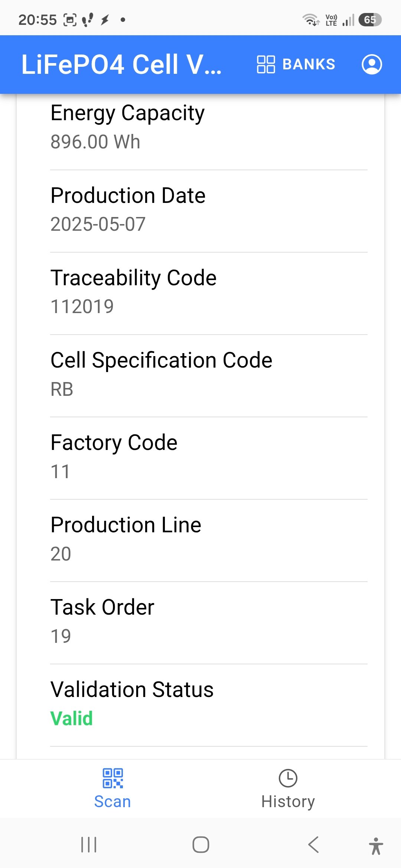Image resolution: width=401 pixels, height=868 pixels.
Task: Tap the Factory Code 11 entry
Action: coord(209,458)
